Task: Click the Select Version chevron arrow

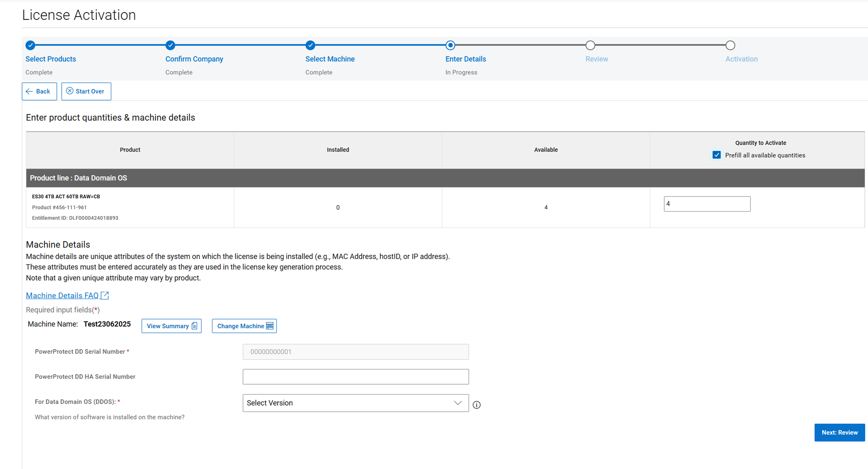Action: pos(458,403)
